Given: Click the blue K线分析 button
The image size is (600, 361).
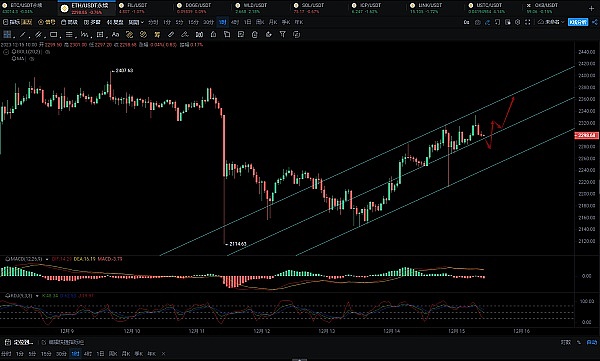Looking at the screenshot, I should coord(578,22).
